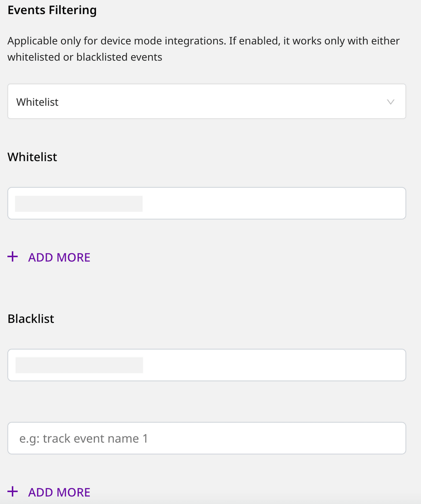This screenshot has width=421, height=504.
Task: Select the first Blacklist event input field
Action: click(207, 365)
